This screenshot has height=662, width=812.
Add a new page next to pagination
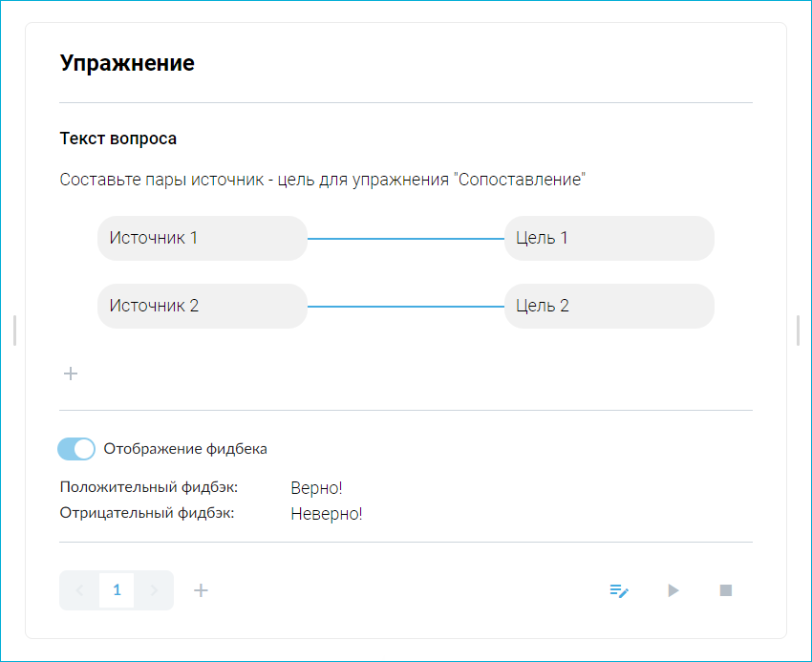(x=201, y=590)
